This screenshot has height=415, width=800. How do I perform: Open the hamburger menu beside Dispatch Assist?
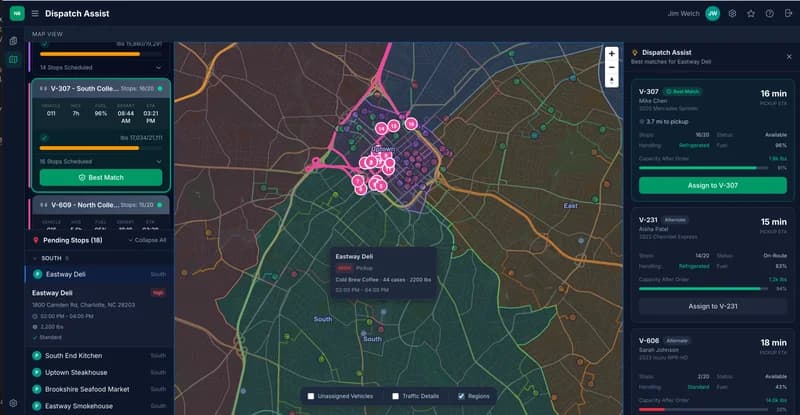(x=35, y=13)
